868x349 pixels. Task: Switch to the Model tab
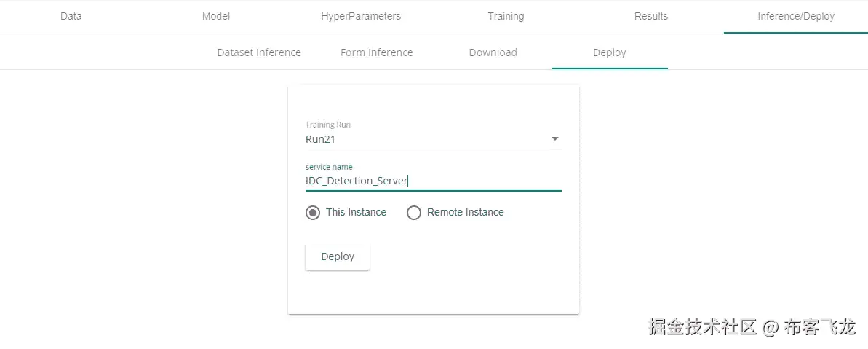click(x=215, y=16)
